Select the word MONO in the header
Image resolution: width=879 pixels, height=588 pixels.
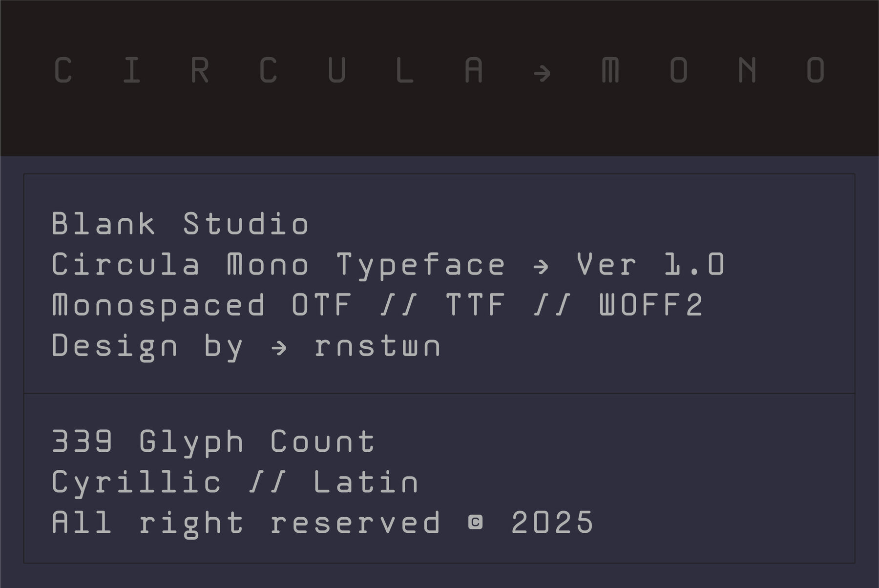pos(712,70)
